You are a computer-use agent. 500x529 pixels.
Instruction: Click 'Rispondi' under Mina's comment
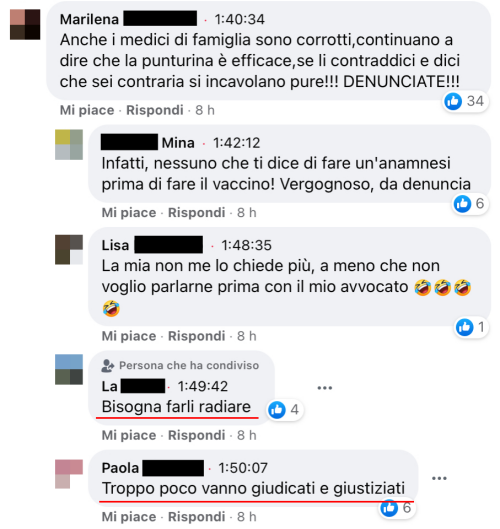click(197, 213)
